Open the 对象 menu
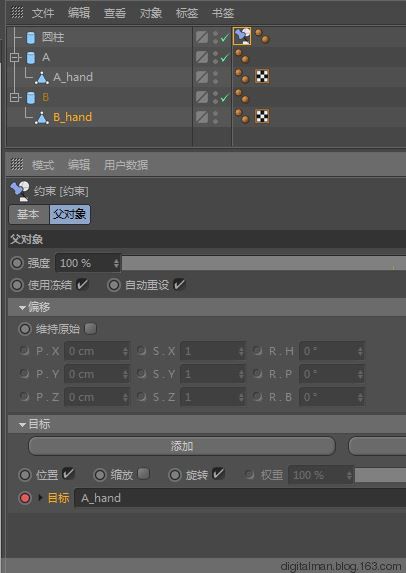The height and width of the screenshot is (573, 406). (151, 13)
